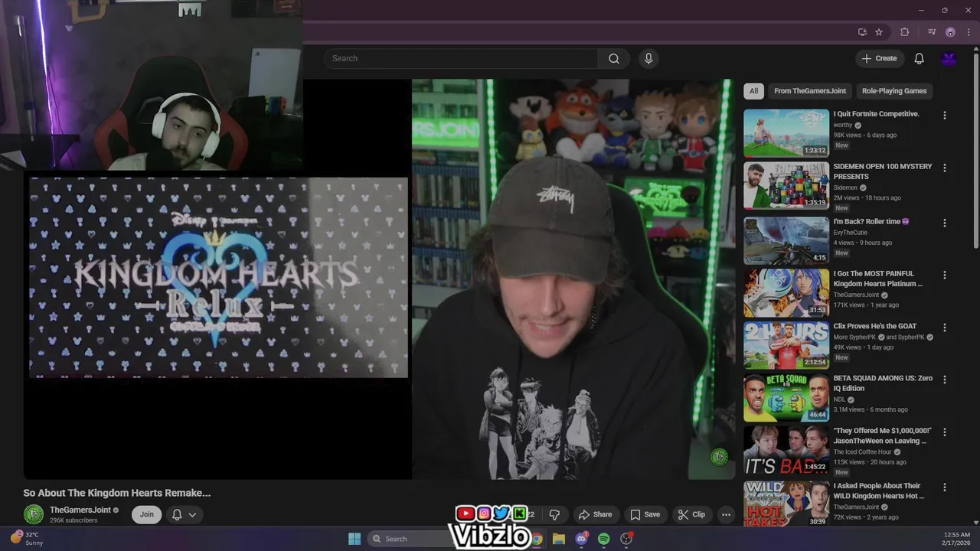
Task: Open OBS Studio from the taskbar
Action: tap(626, 539)
